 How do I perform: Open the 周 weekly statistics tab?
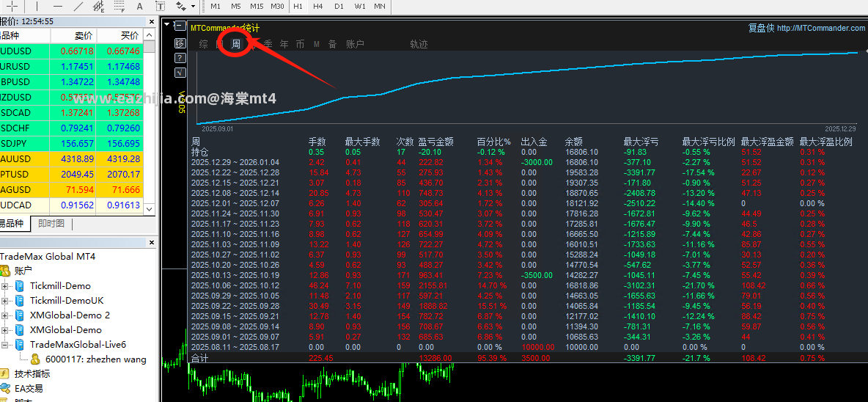(236, 44)
